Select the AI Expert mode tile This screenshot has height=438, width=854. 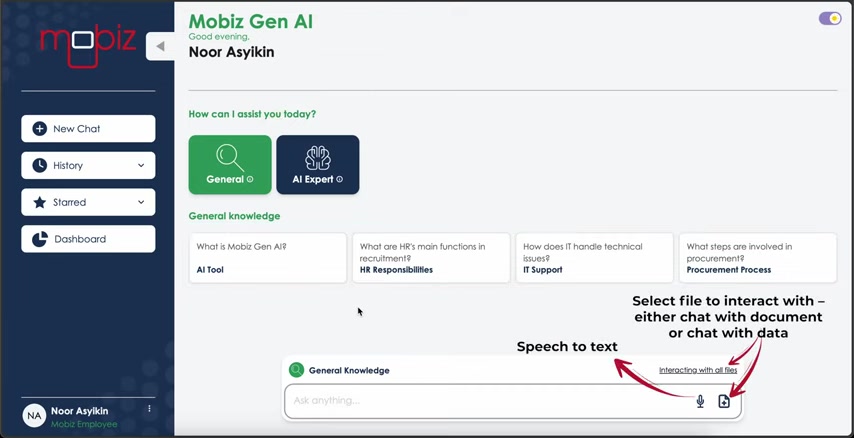[318, 165]
